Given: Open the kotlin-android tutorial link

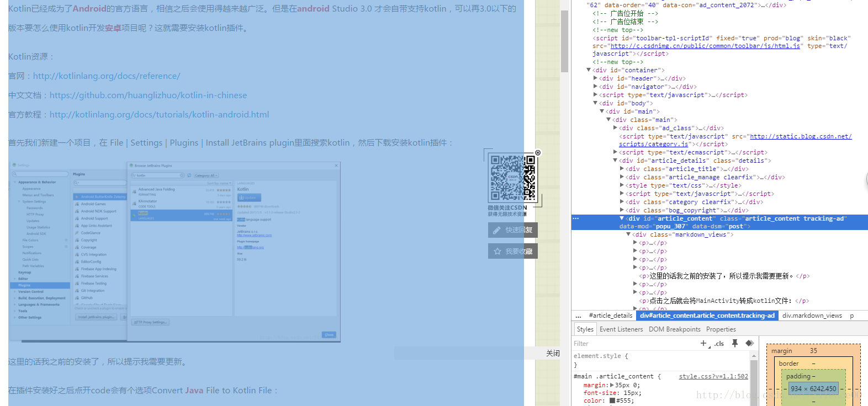Looking at the screenshot, I should point(159,115).
